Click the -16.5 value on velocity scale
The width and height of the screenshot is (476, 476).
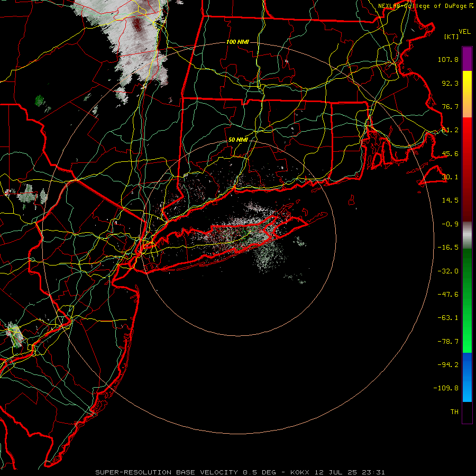448,248
